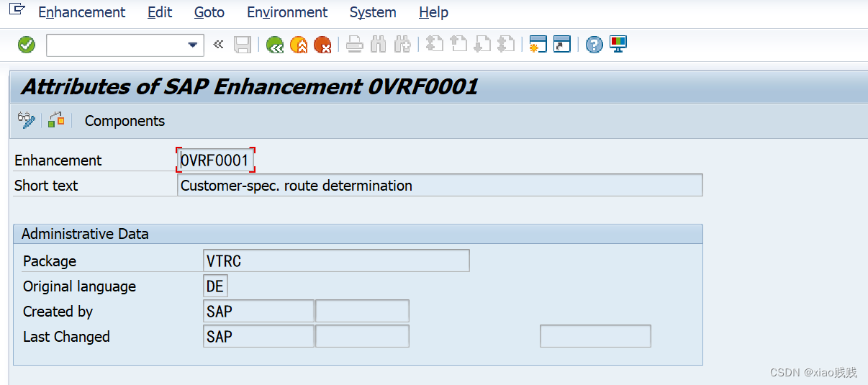868x385 pixels.
Task: Click the Package label
Action: 50,261
